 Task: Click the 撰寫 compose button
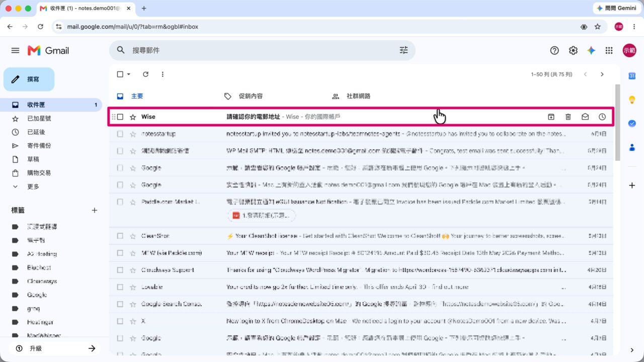click(x=29, y=79)
